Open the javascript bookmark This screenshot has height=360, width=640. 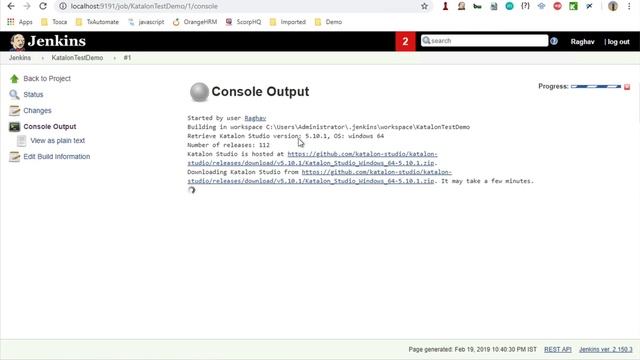(x=146, y=22)
